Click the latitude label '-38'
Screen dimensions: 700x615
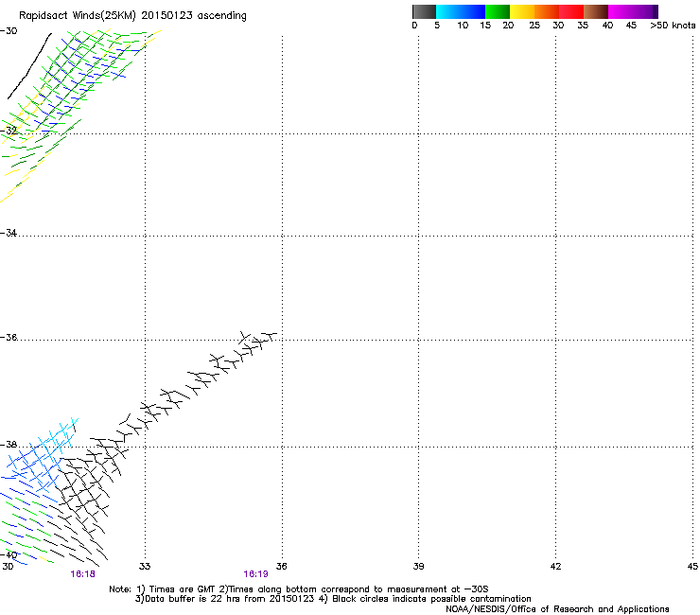pos(9,445)
